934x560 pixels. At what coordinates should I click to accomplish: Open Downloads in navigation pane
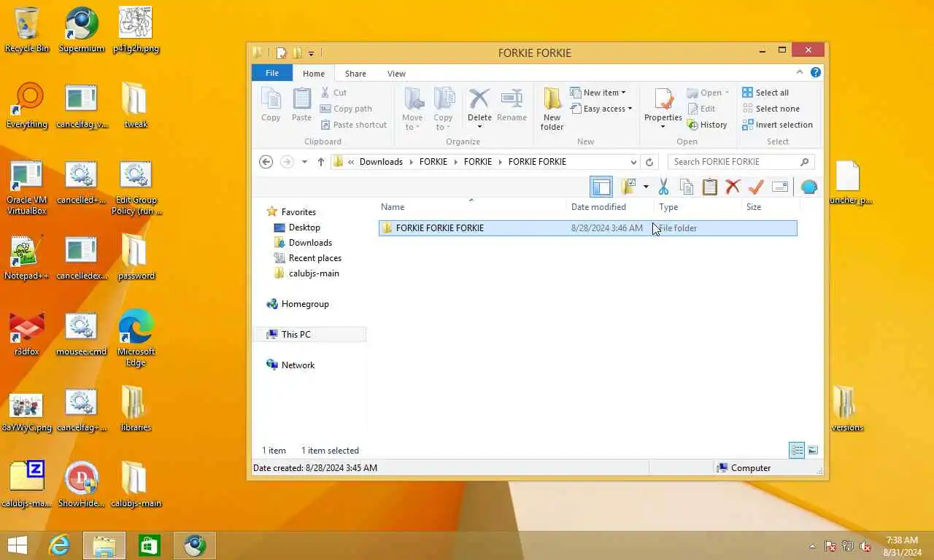pos(303,242)
